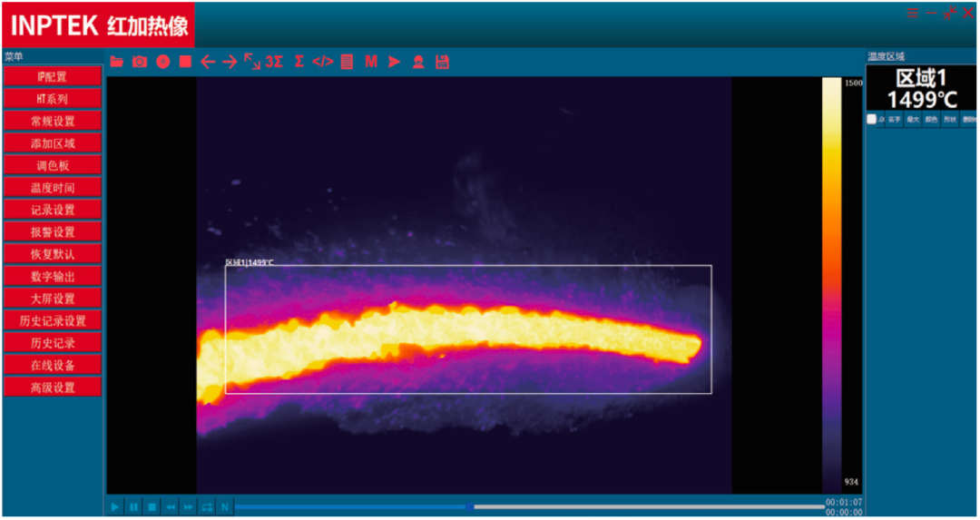Open the 调色板 menu item
The height and width of the screenshot is (520, 980).
tap(53, 165)
